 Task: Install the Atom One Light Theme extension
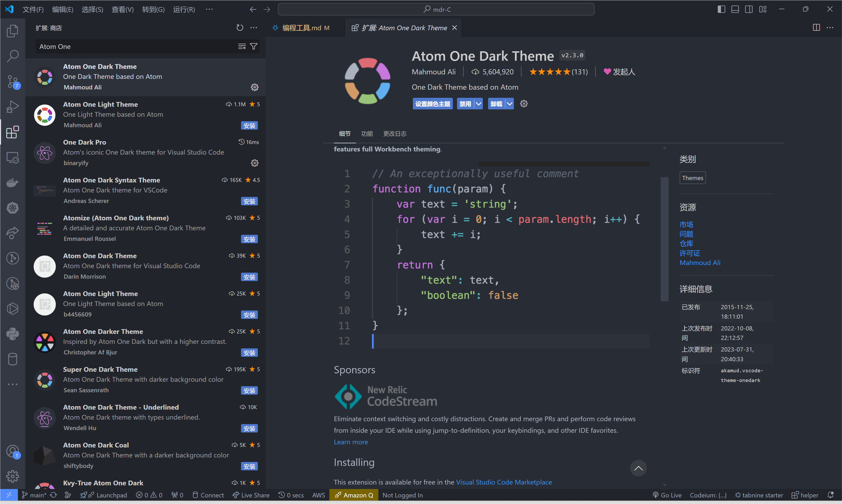[x=249, y=125]
